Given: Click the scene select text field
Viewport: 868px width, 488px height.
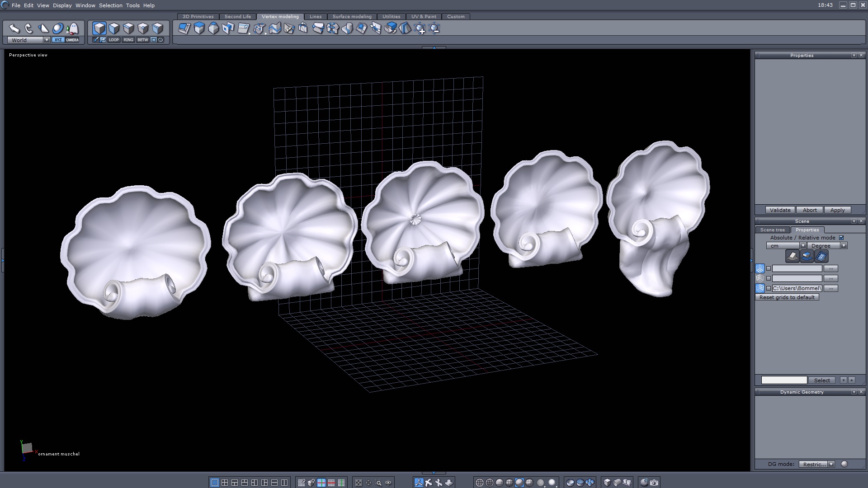Looking at the screenshot, I should pyautogui.click(x=784, y=380).
